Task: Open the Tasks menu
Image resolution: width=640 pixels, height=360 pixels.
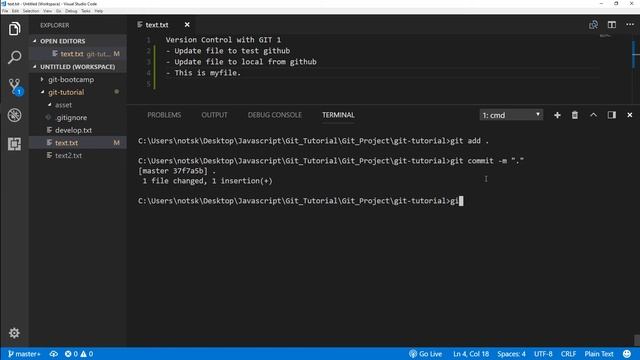Action: click(x=86, y=11)
